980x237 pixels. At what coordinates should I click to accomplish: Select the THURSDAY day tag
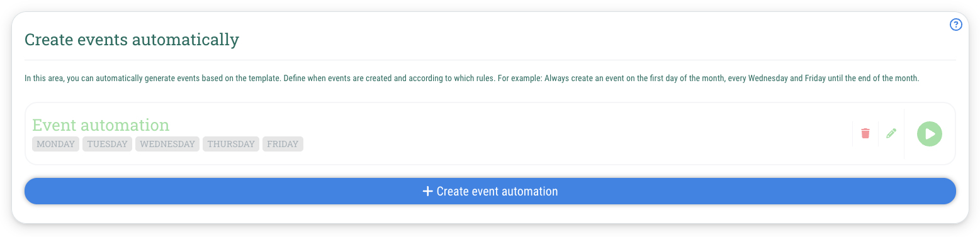pos(231,144)
